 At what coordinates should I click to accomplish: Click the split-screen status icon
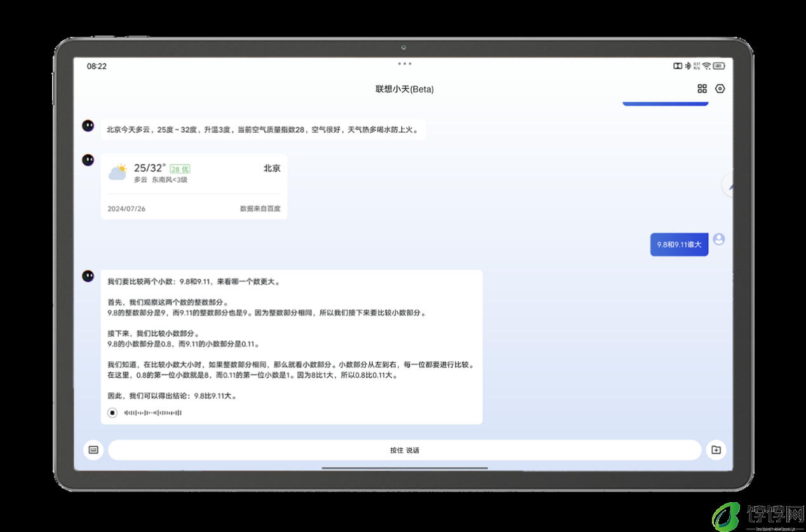[678, 66]
